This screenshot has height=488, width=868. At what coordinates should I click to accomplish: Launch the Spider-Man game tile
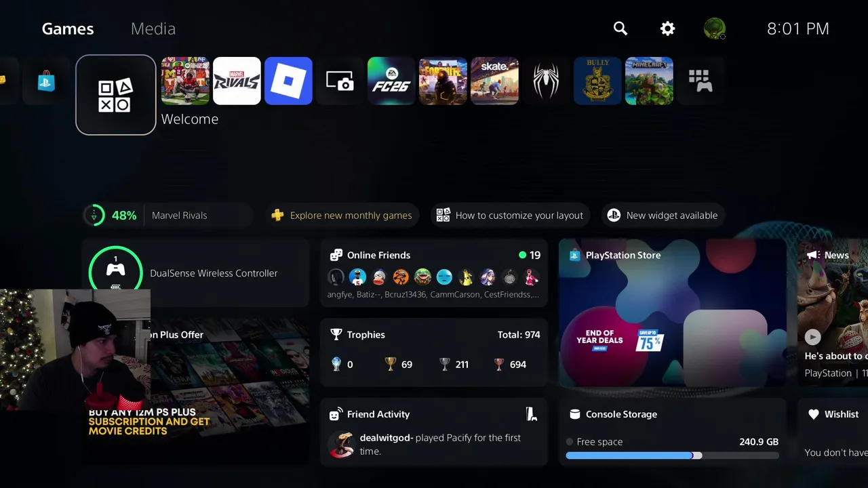[546, 81]
